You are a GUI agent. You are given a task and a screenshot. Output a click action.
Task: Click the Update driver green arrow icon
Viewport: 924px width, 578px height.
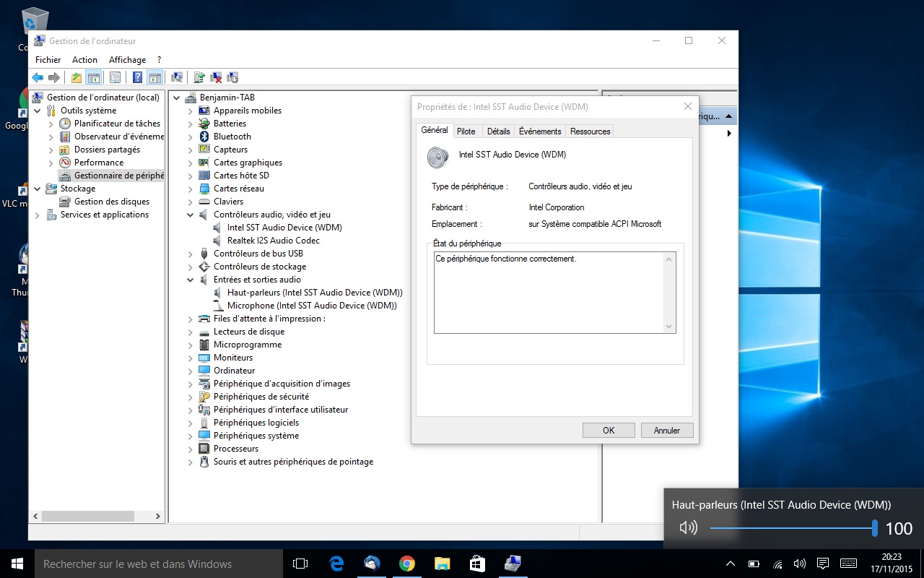pos(199,78)
